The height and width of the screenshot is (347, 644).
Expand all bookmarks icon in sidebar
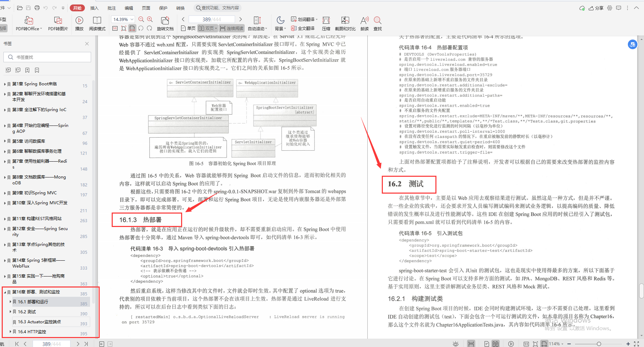8,70
